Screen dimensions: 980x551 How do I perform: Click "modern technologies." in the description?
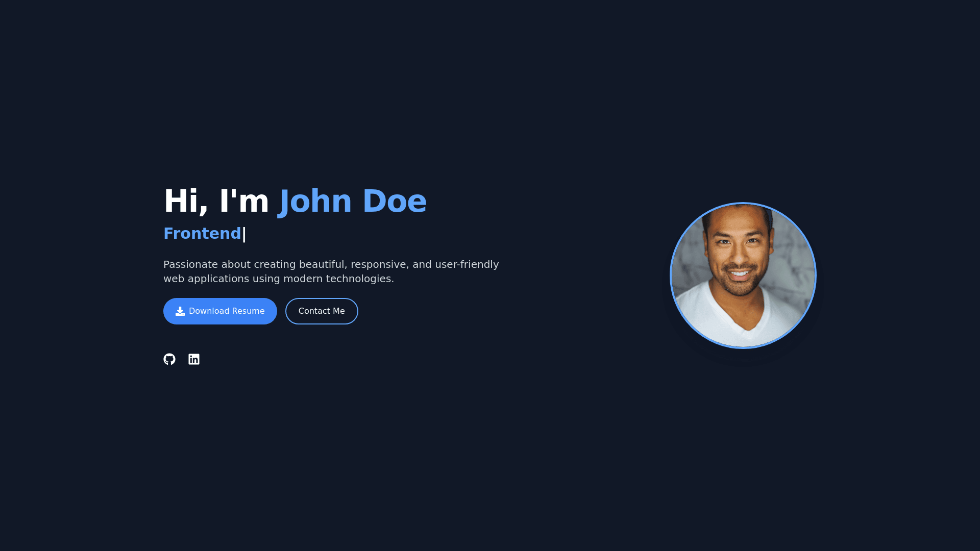click(x=338, y=279)
